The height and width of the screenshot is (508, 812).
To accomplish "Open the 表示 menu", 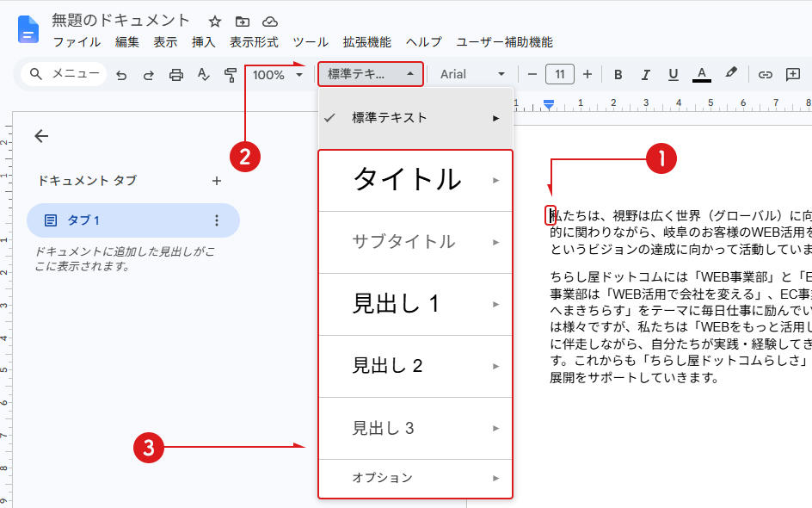I will point(165,42).
